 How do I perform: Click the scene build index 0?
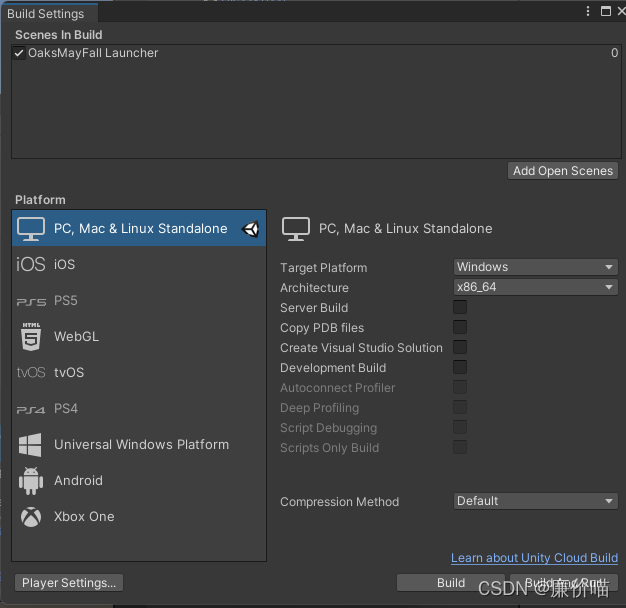[614, 53]
